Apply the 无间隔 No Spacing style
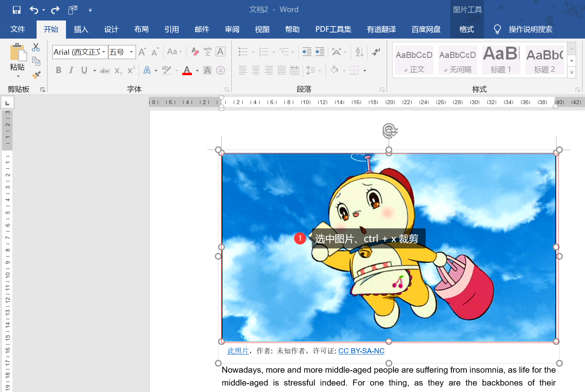The image size is (585, 392). click(x=458, y=60)
